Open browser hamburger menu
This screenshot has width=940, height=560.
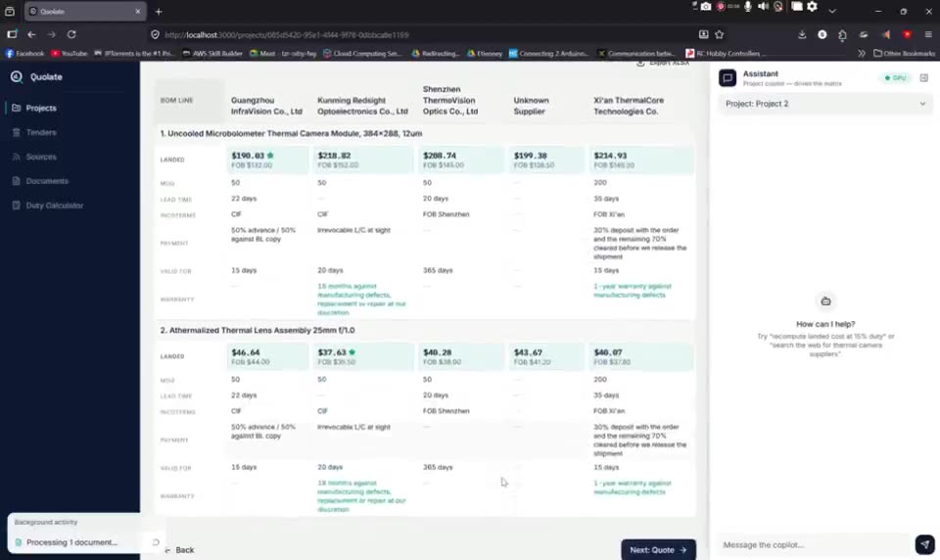coord(928,35)
